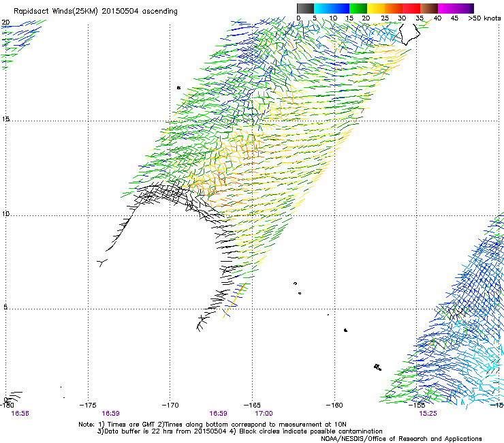Click the legend number '45'
The width and height of the screenshot is (504, 443).
(454, 18)
